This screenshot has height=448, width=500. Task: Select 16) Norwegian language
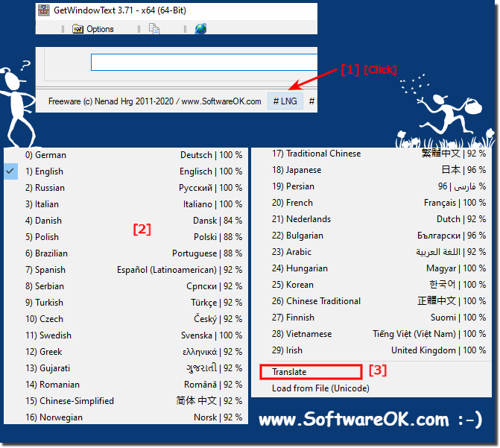126,417
